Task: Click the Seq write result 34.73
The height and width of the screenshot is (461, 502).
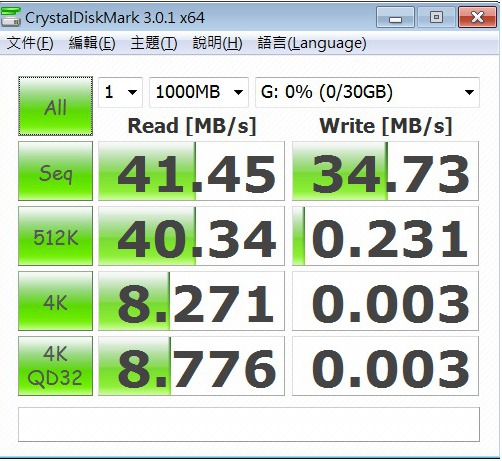Action: point(385,171)
